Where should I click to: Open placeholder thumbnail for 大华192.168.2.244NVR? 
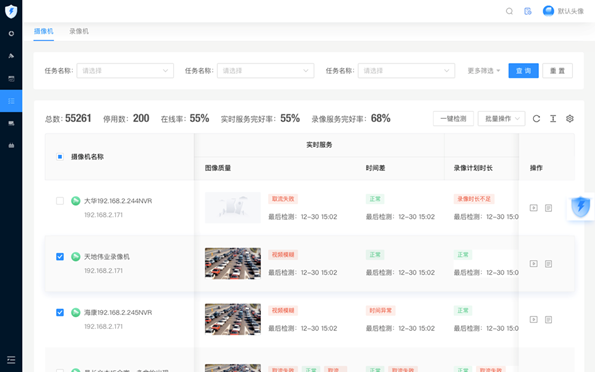(233, 208)
